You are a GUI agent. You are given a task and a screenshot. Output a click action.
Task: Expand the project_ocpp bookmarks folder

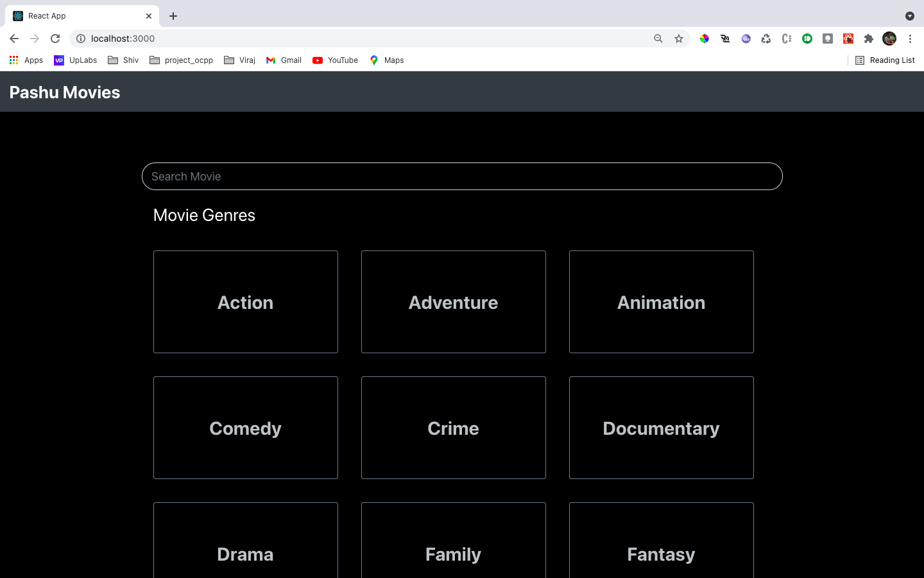(x=181, y=60)
